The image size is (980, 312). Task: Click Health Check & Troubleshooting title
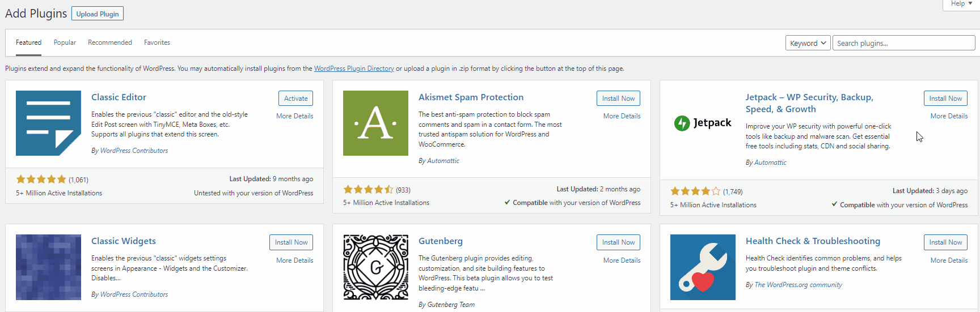[813, 241]
